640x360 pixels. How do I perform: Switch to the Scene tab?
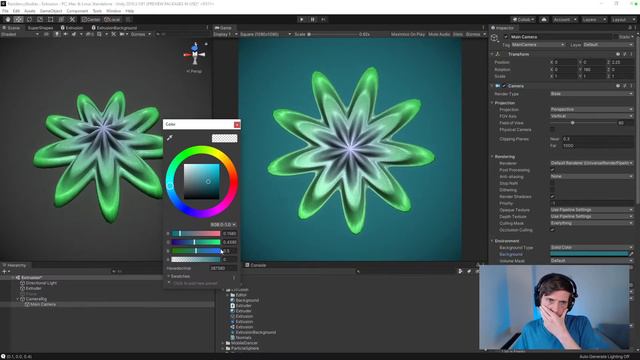(11, 28)
